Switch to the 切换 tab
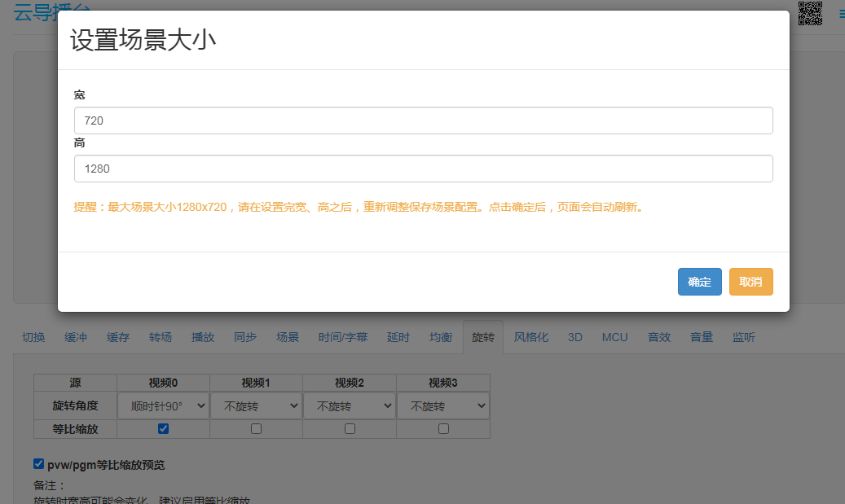The width and height of the screenshot is (845, 504). pos(33,337)
